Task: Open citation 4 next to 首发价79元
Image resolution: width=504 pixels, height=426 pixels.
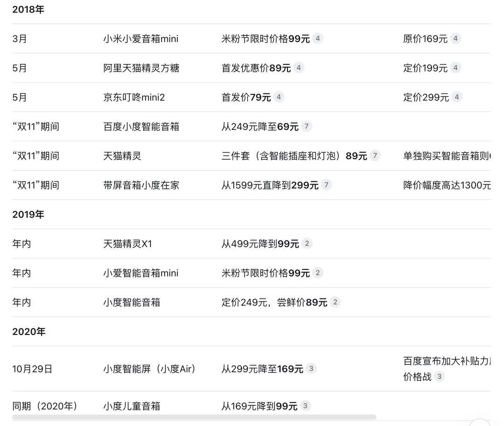Action: click(279, 97)
